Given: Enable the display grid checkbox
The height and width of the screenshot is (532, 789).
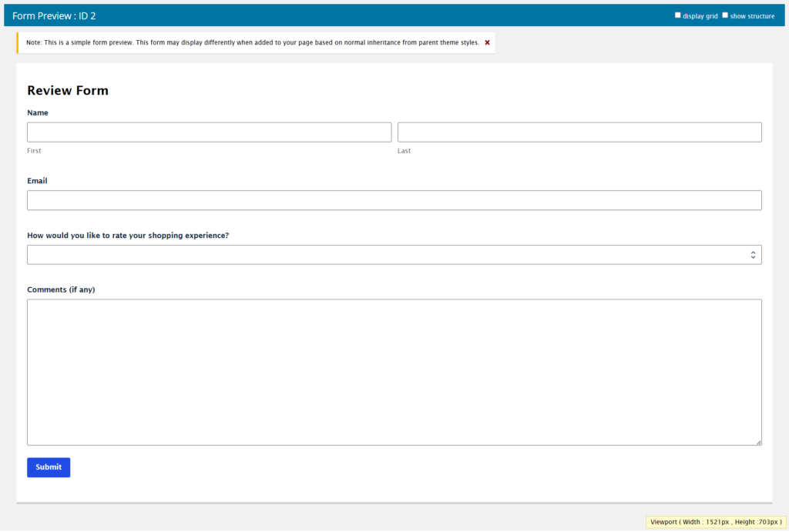Looking at the screenshot, I should tap(678, 15).
